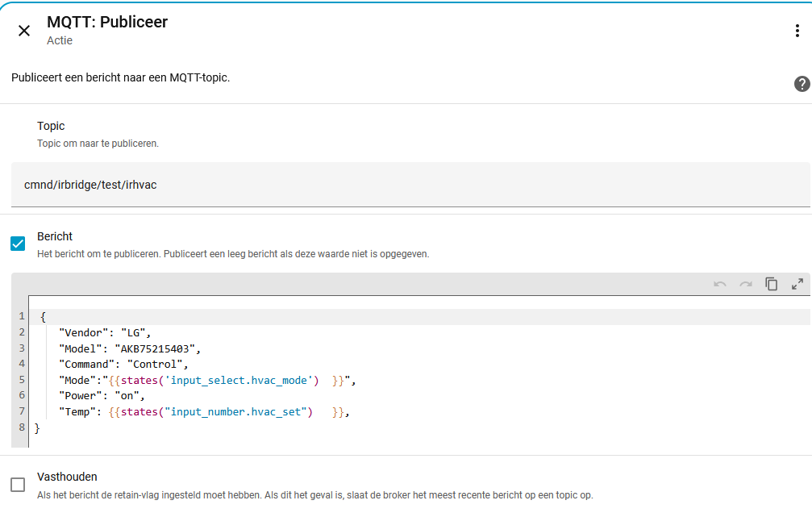Close the MQTT Publiceer dialog

pyautogui.click(x=24, y=31)
